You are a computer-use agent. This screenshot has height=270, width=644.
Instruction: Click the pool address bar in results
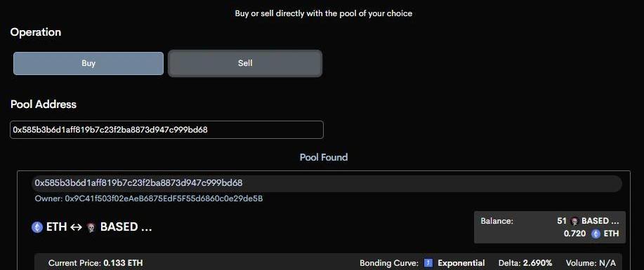point(327,184)
